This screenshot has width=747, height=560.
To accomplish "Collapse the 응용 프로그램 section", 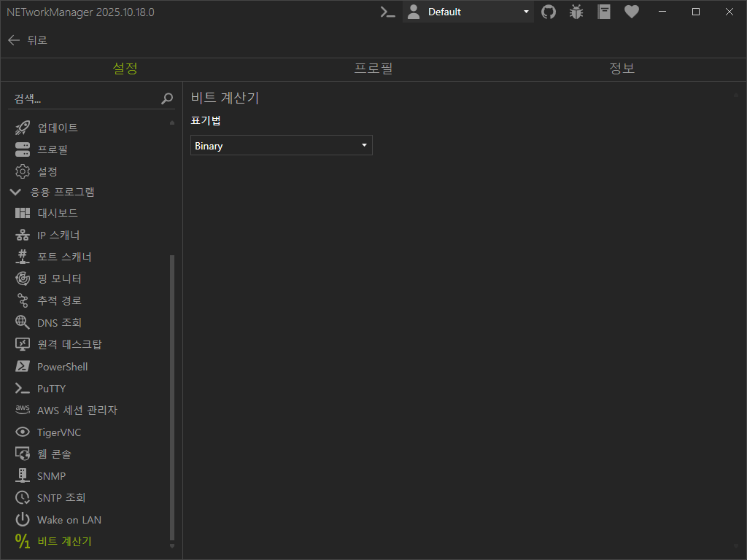I will click(15, 192).
